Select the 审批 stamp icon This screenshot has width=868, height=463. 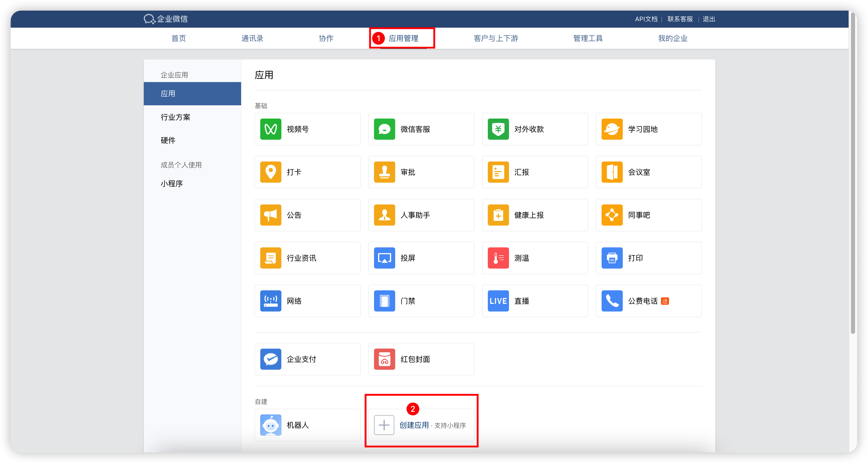click(385, 172)
